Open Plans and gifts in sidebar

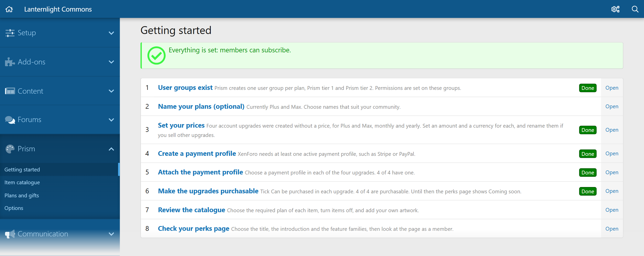(x=59, y=195)
